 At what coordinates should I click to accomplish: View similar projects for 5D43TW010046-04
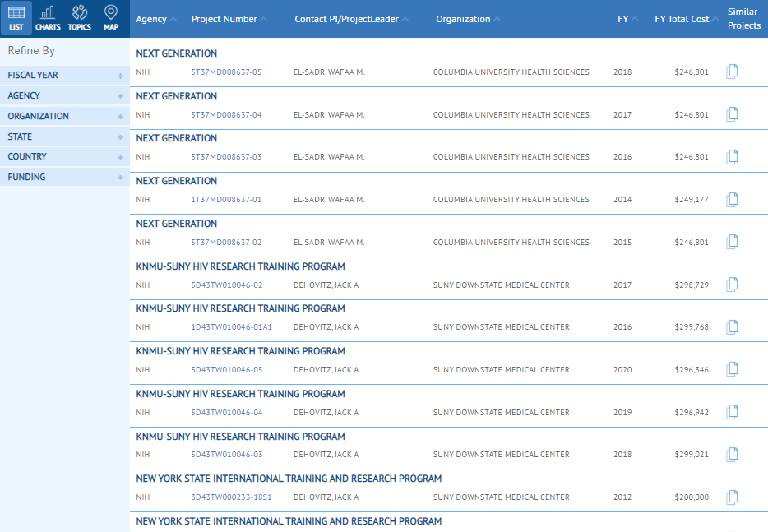click(x=732, y=412)
